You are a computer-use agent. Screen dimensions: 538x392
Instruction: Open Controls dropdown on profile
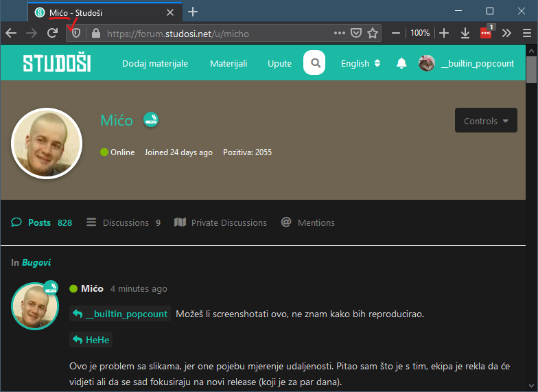pyautogui.click(x=486, y=121)
